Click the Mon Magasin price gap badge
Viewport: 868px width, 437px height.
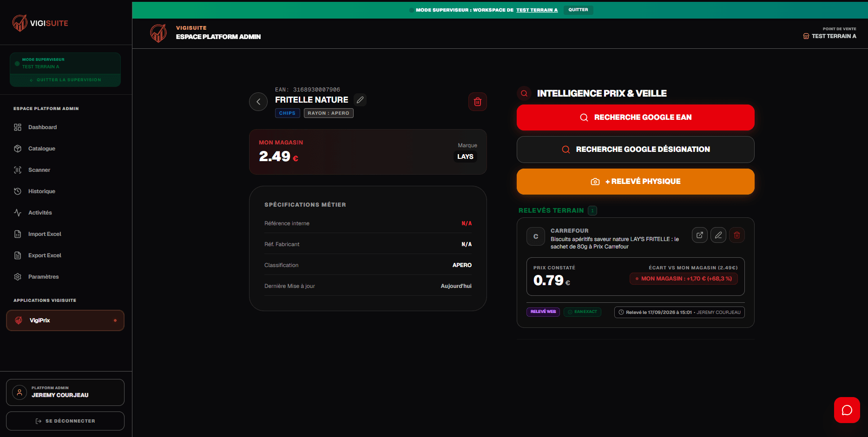point(684,279)
